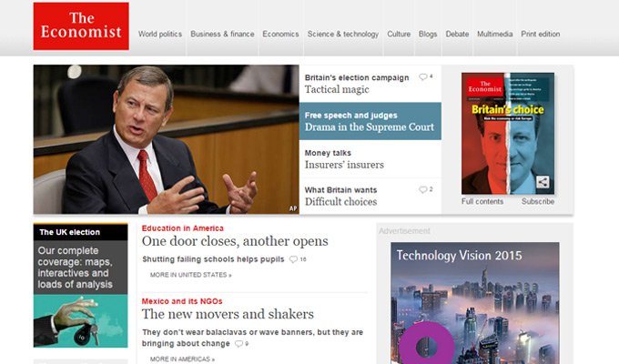Open World politics menu

pos(160,34)
